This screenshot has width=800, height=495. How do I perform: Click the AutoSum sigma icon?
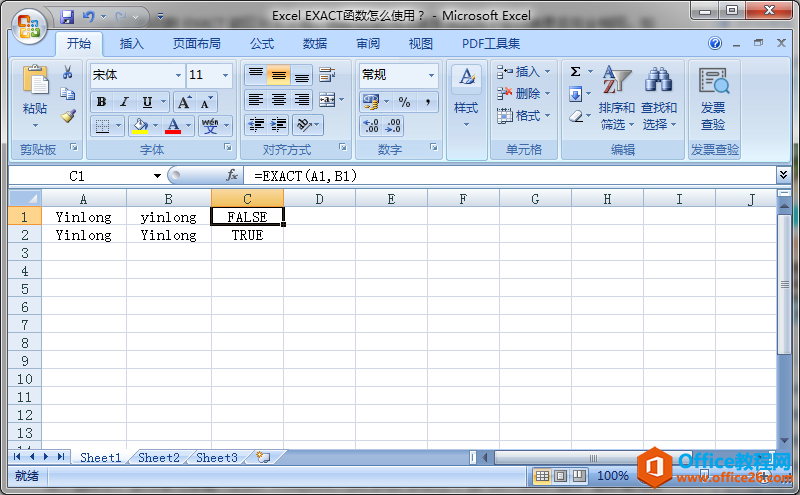[x=576, y=71]
